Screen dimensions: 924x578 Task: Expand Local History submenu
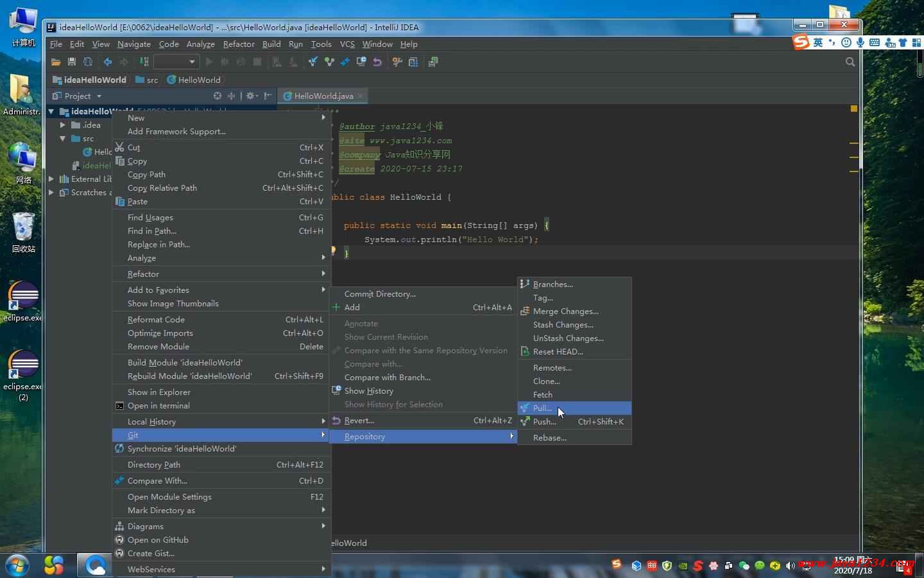[221, 421]
